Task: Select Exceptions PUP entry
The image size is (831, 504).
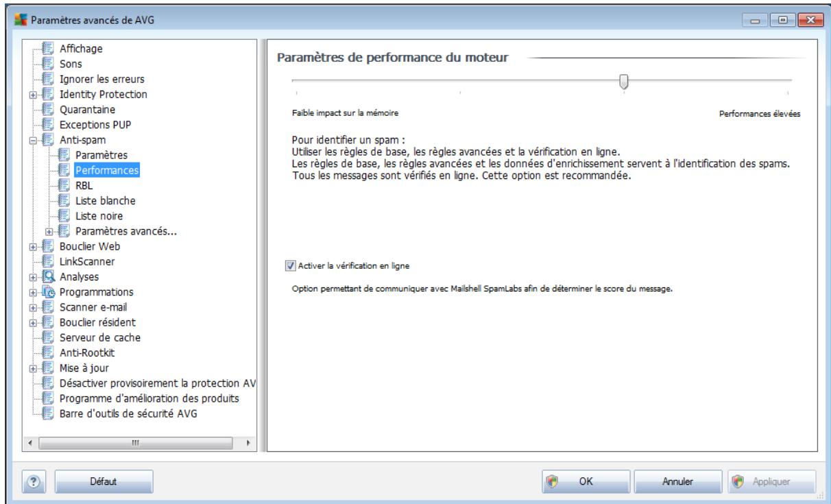Action: (95, 125)
